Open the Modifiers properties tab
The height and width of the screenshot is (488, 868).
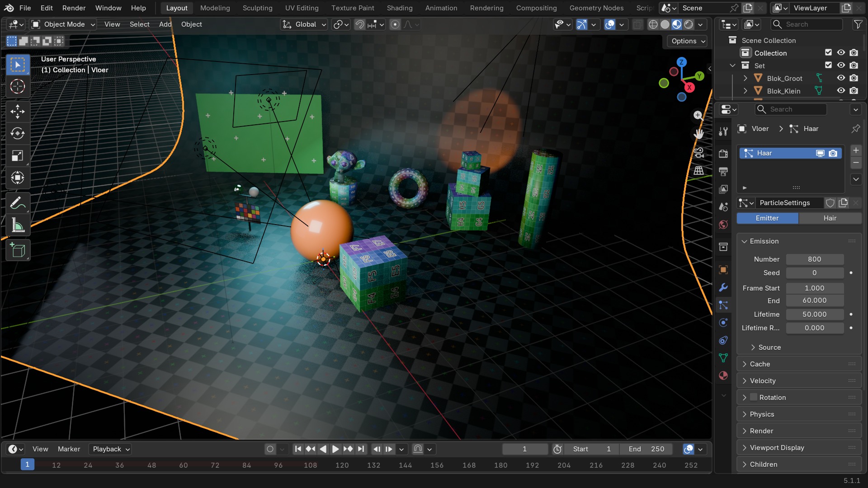tap(723, 288)
